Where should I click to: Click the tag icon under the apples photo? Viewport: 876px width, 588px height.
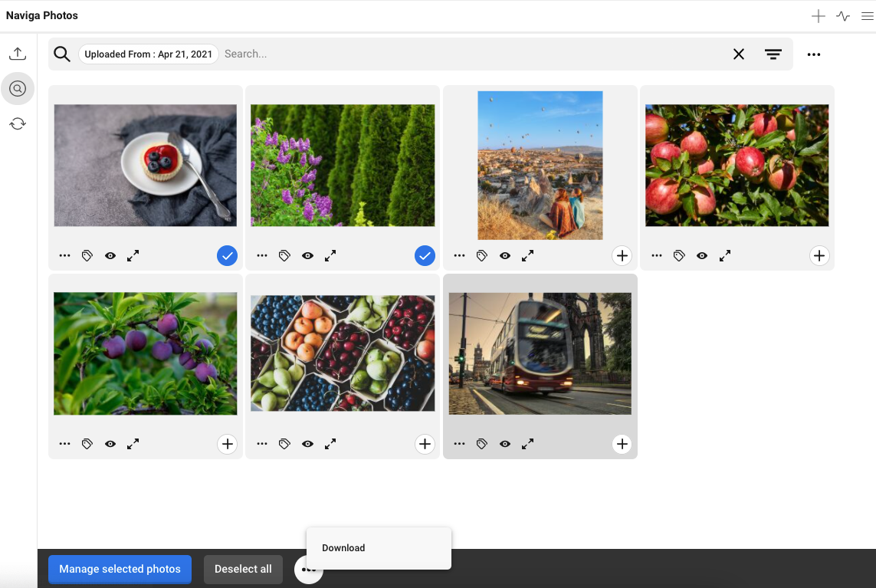click(679, 256)
